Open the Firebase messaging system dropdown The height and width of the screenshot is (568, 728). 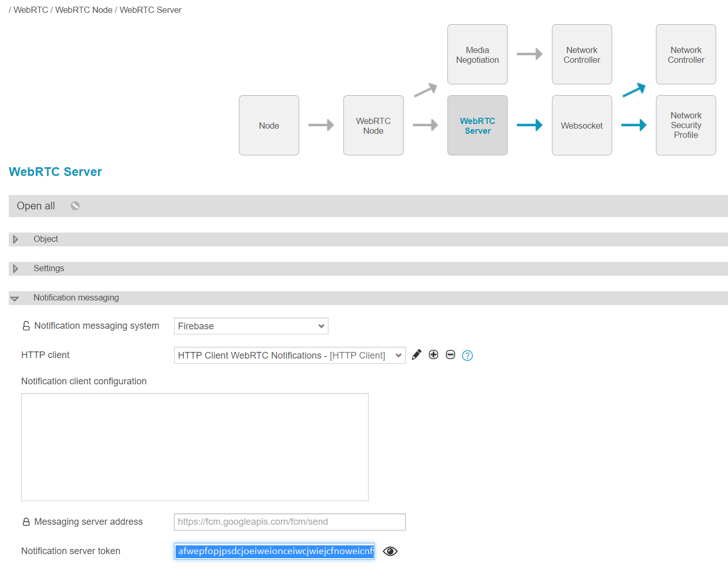click(251, 326)
